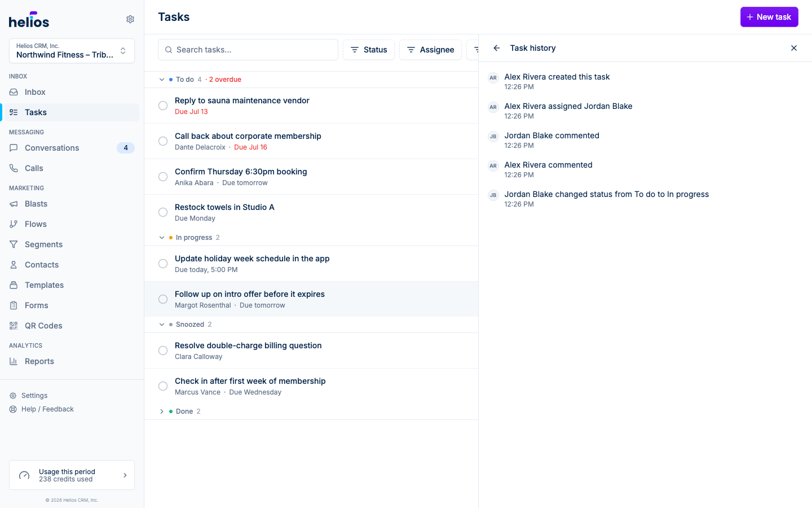The width and height of the screenshot is (812, 508).
Task: Mark 'Update holiday week schedule' as done
Action: [x=163, y=264]
